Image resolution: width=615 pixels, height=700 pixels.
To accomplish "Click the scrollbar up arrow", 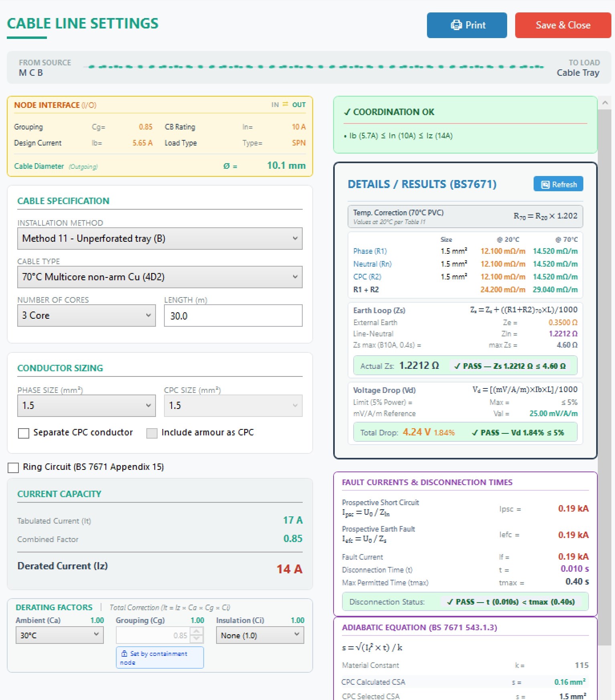I will [x=605, y=103].
